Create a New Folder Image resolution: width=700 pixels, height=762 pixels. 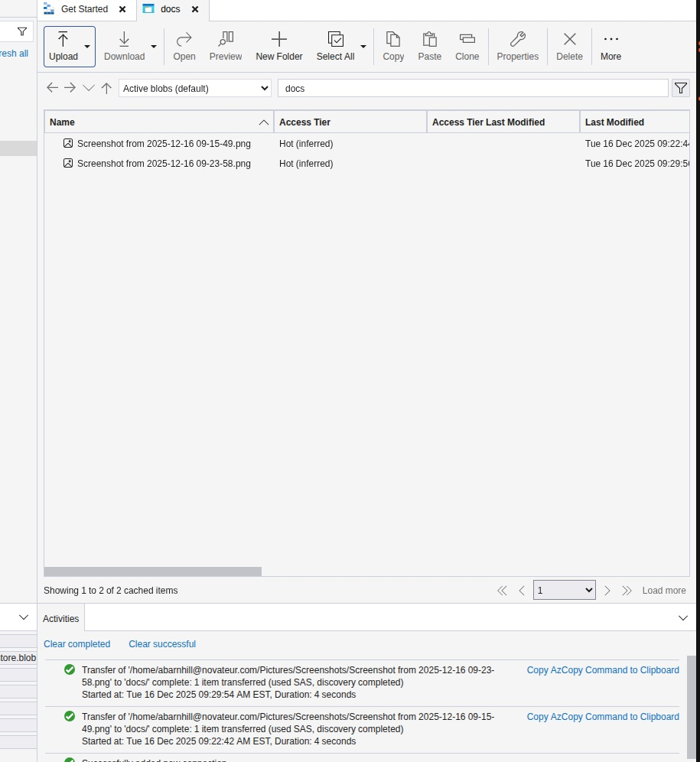click(x=279, y=46)
